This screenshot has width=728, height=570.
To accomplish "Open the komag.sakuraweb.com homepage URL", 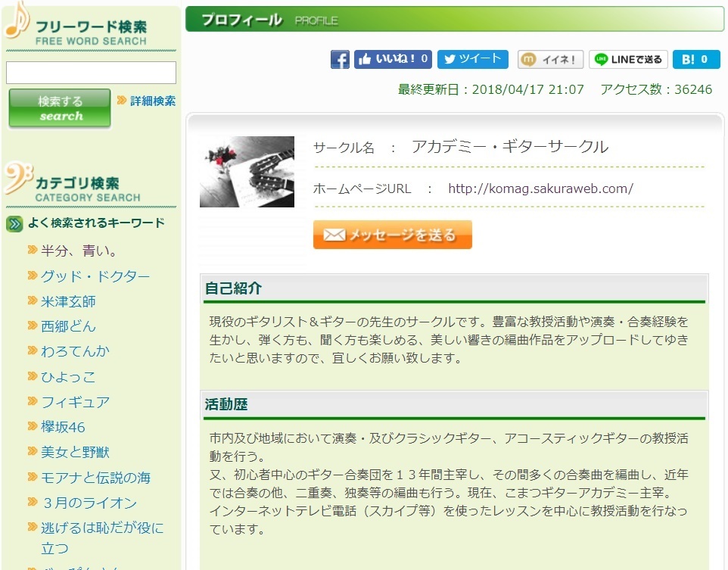I will click(x=540, y=188).
